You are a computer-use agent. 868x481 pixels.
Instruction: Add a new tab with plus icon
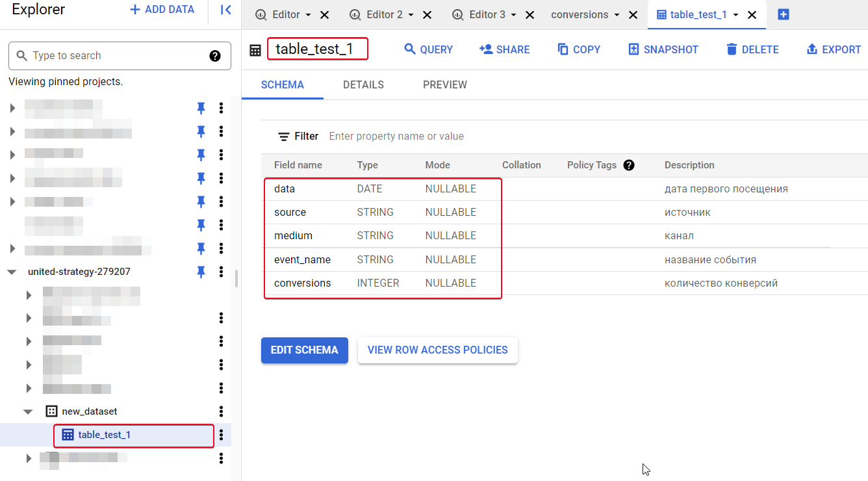(784, 14)
